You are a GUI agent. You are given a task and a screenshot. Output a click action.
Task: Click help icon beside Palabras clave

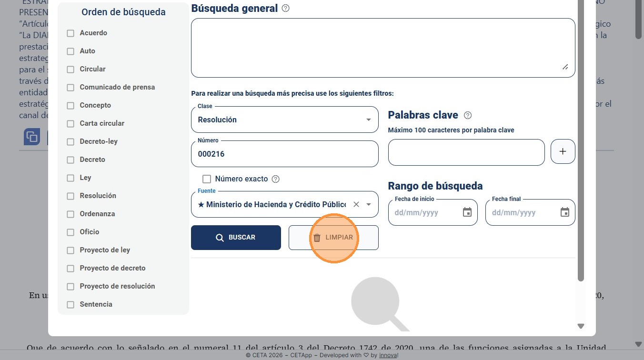[468, 115]
